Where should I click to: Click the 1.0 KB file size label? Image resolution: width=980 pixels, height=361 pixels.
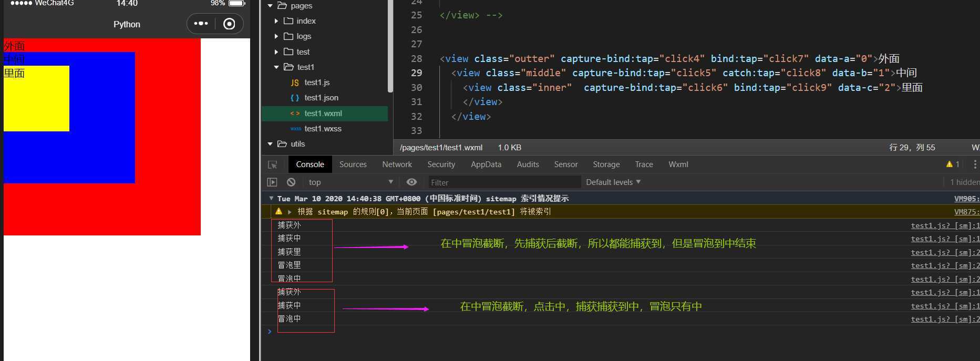click(510, 148)
